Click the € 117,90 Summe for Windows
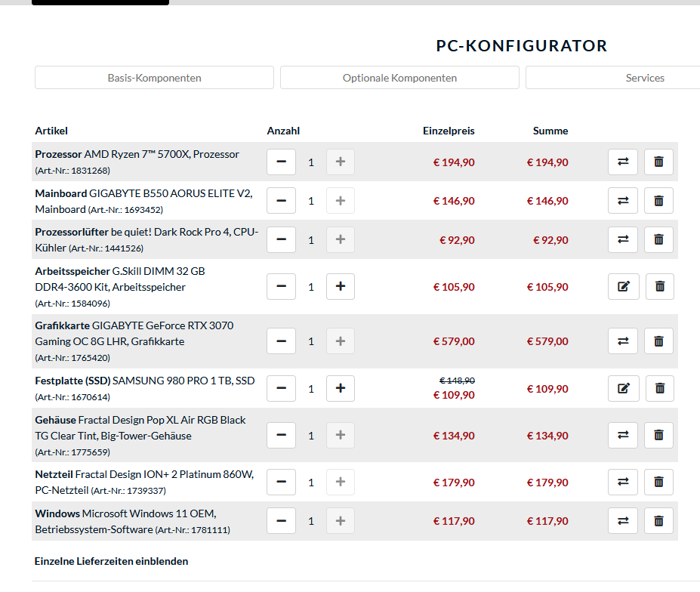The height and width of the screenshot is (592, 700). point(547,521)
